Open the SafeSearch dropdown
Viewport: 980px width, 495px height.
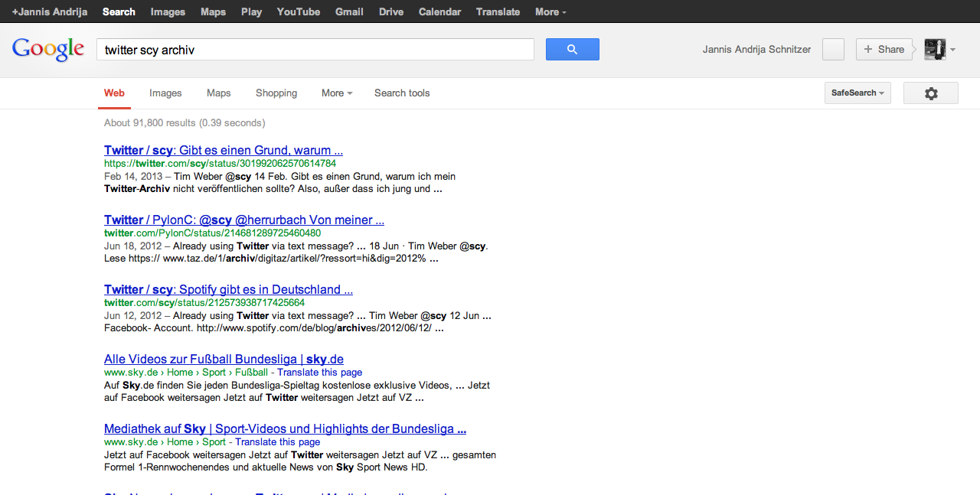pos(857,93)
